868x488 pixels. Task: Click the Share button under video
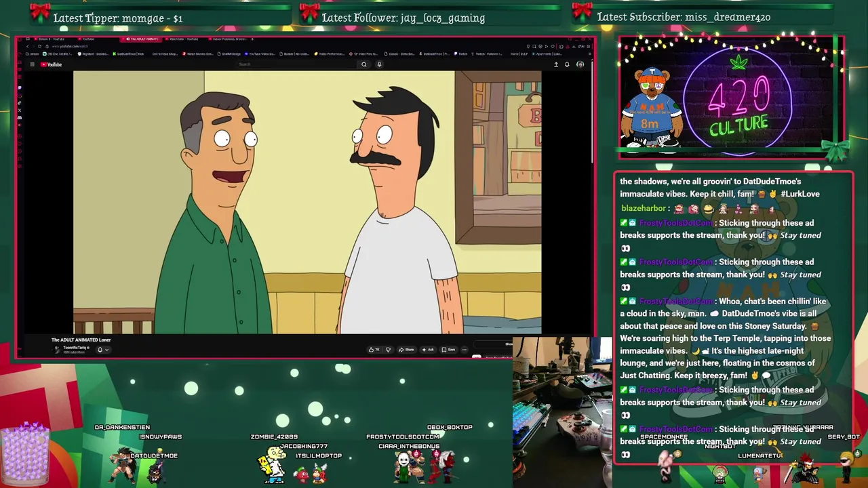click(x=406, y=350)
